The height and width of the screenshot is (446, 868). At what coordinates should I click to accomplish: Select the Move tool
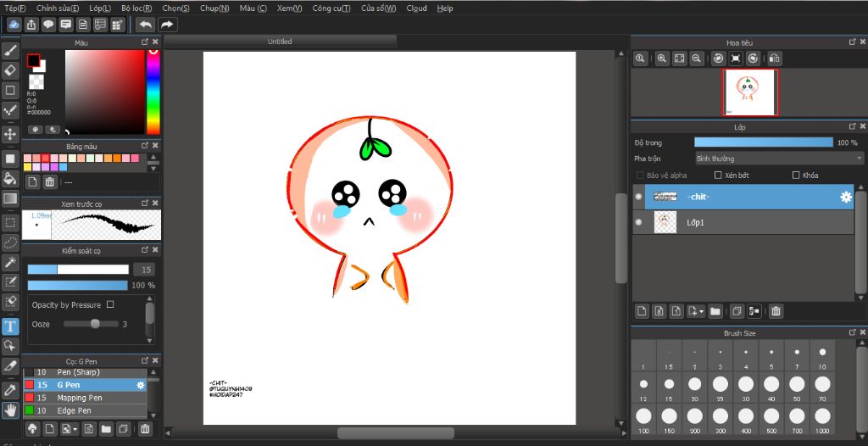[x=10, y=133]
